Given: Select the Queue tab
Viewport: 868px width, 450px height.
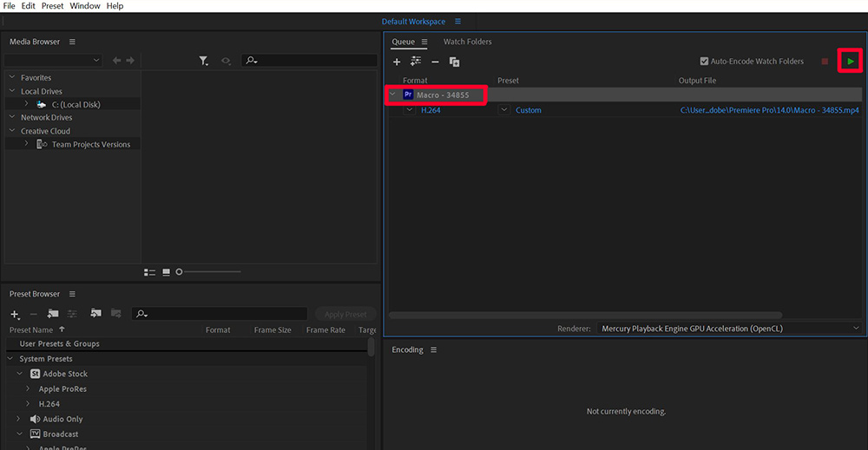Looking at the screenshot, I should (x=403, y=42).
